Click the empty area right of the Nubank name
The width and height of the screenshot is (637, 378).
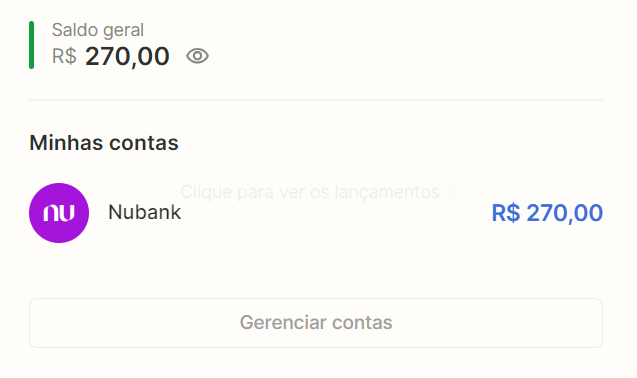[333, 228]
